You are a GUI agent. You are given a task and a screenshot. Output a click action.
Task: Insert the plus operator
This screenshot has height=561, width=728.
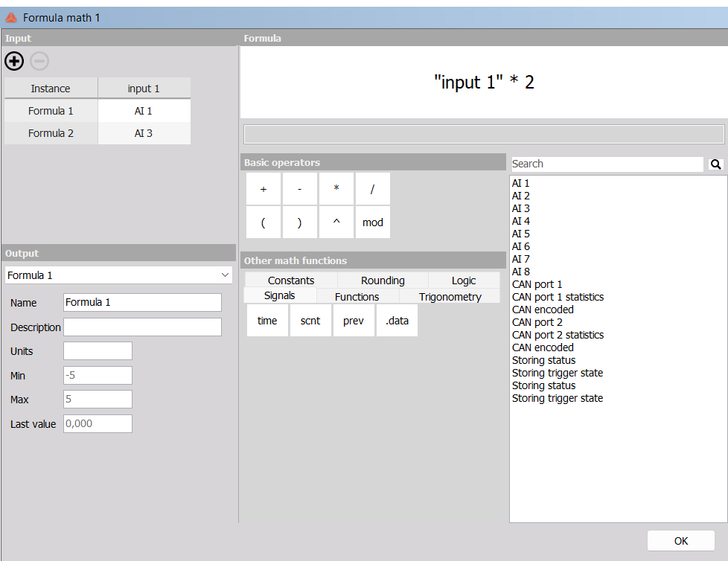[264, 189]
